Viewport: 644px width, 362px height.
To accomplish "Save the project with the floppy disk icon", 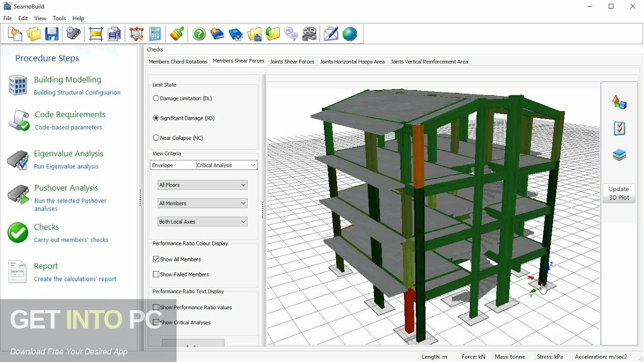I will coord(52,34).
